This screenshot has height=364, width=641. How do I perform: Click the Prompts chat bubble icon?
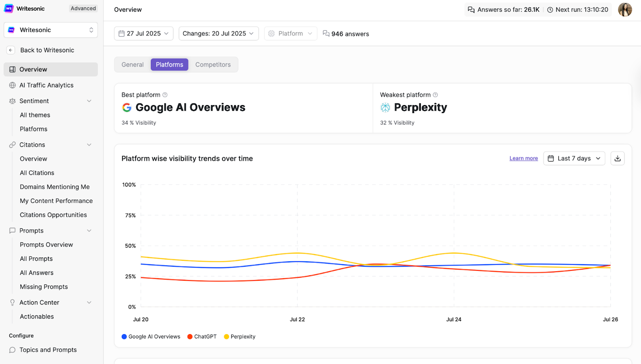(12, 231)
